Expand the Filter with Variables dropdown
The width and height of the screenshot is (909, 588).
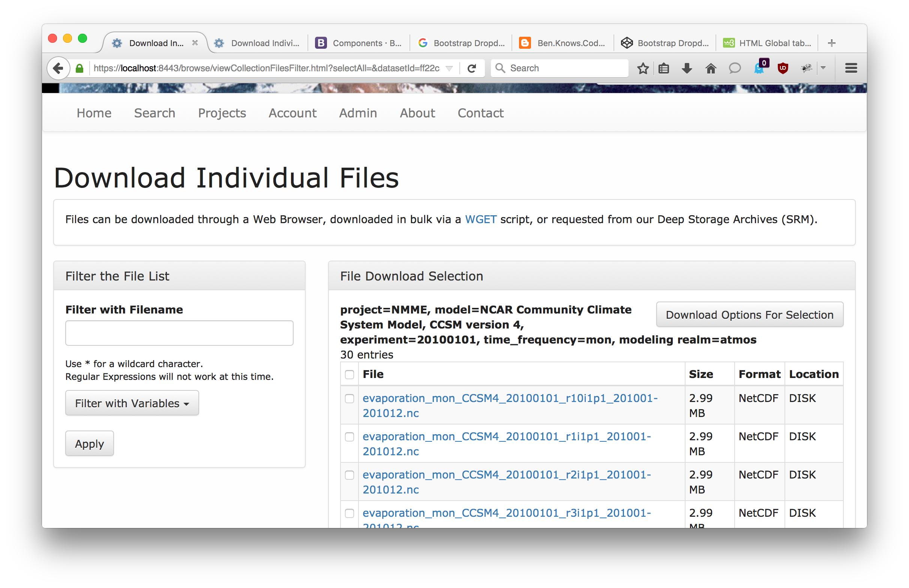coord(132,403)
